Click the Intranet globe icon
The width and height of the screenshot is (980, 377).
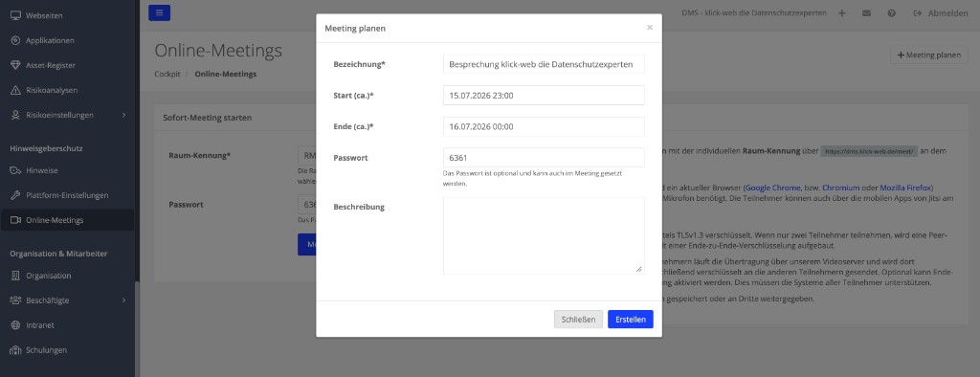click(x=15, y=325)
